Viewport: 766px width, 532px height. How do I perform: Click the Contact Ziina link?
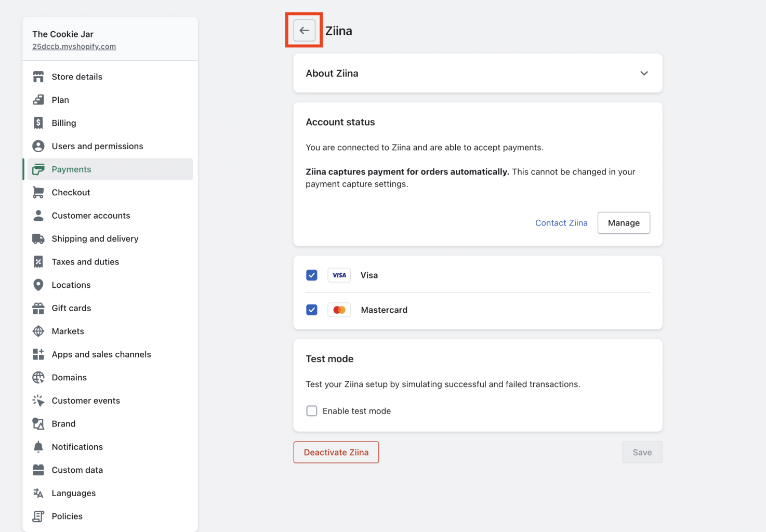[x=561, y=223]
